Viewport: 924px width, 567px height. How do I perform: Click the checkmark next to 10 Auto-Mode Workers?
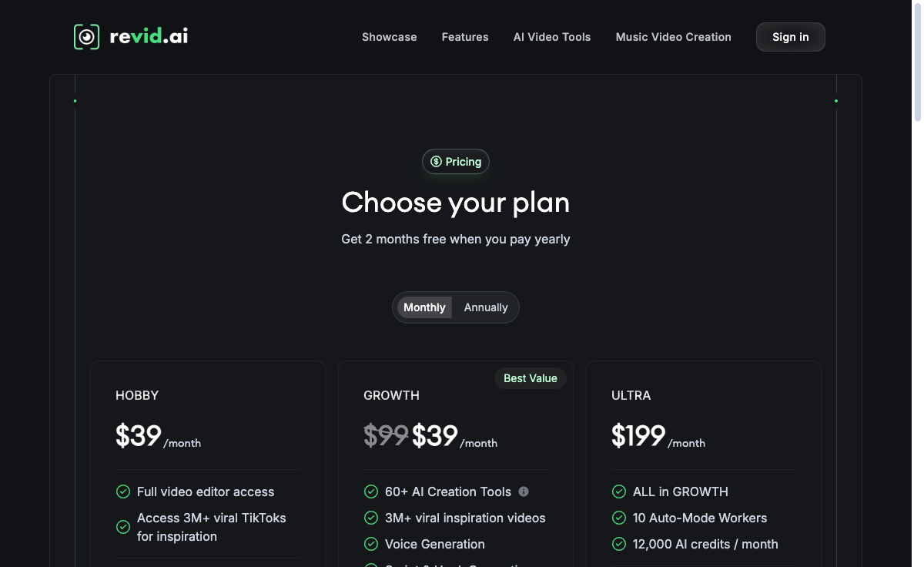(619, 518)
